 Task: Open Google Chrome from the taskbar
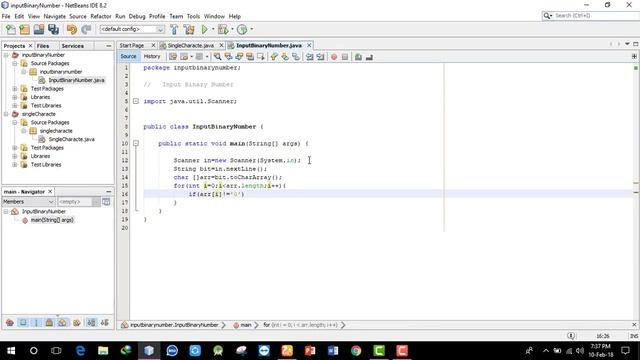coord(356,351)
